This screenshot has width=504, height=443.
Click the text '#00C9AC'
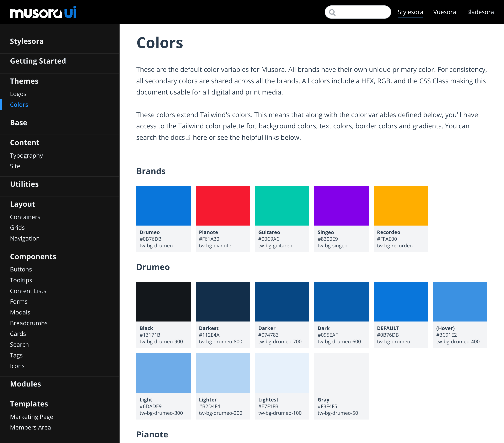(x=269, y=239)
